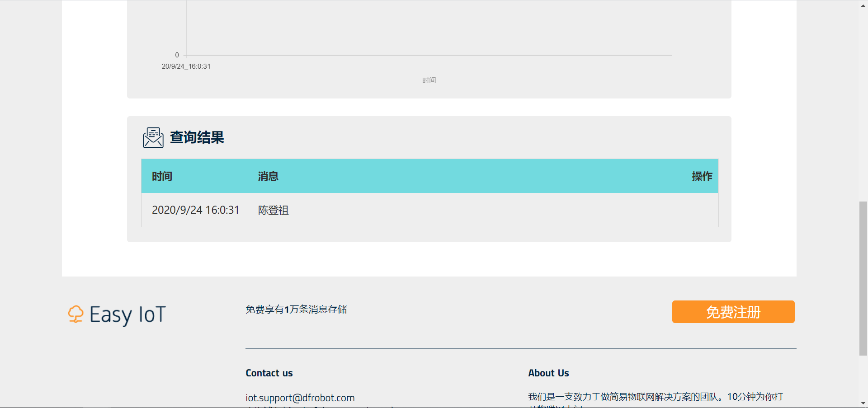Click the Contact us heading
Viewport: 868px width, 408px height.
(x=269, y=373)
